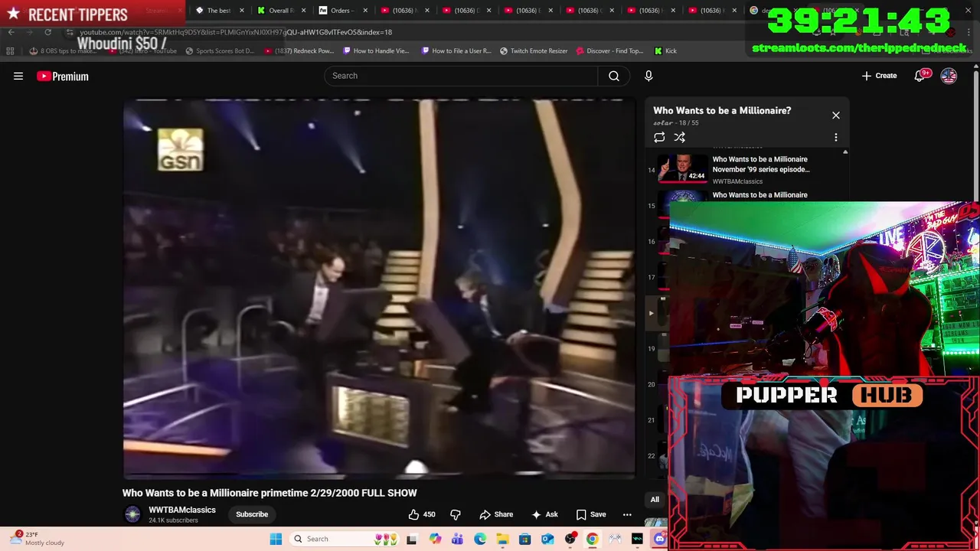
Task: Click the Create button
Action: [x=879, y=76]
